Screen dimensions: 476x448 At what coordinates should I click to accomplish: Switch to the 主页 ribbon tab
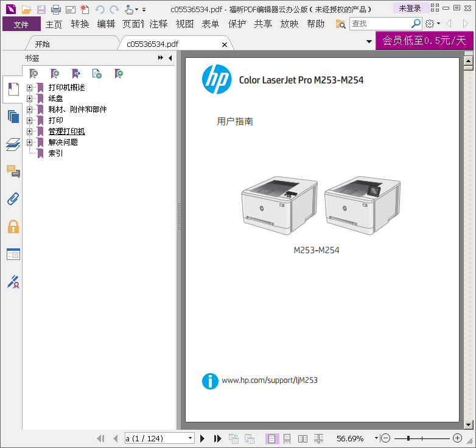[x=54, y=24]
